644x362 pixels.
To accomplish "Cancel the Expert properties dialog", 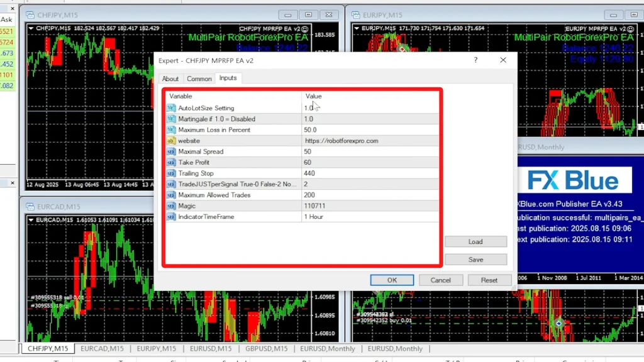I will tap(441, 280).
